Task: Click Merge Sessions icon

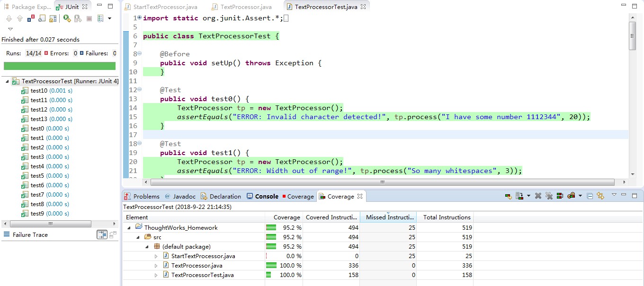Action: coord(560,196)
